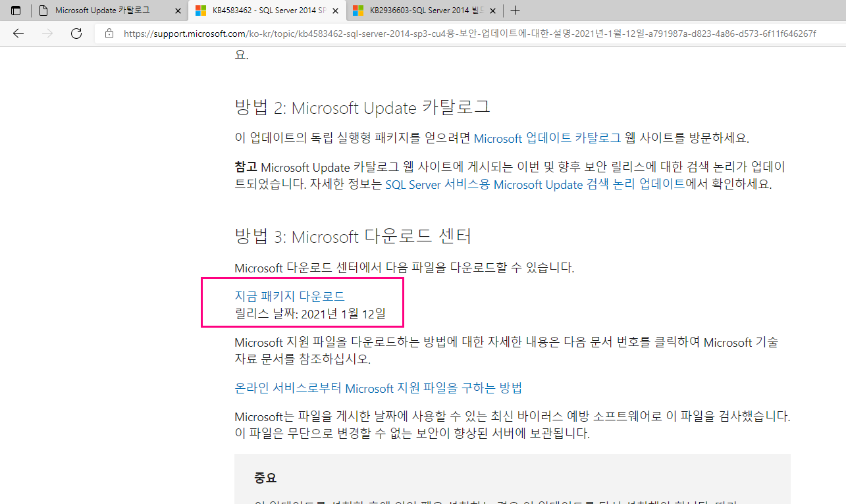The width and height of the screenshot is (846, 504).
Task: Switch to KB2936603 SQL Server 2014 tab
Action: click(x=423, y=11)
